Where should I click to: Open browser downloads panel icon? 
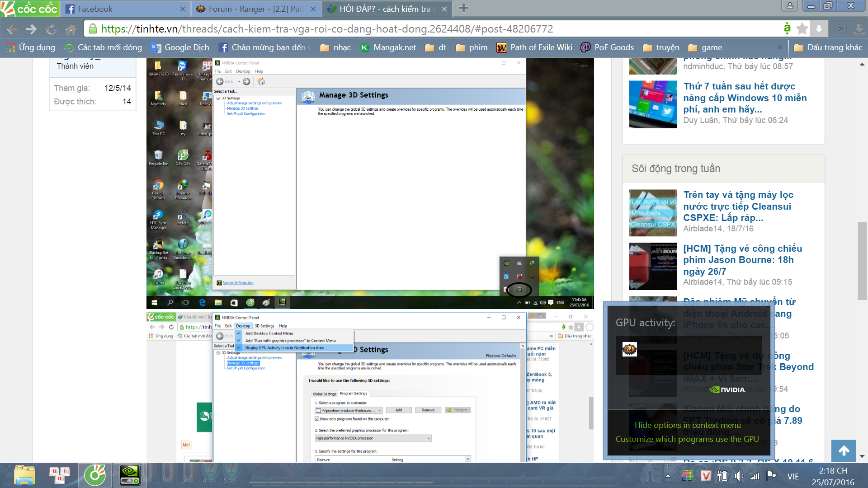[859, 29]
